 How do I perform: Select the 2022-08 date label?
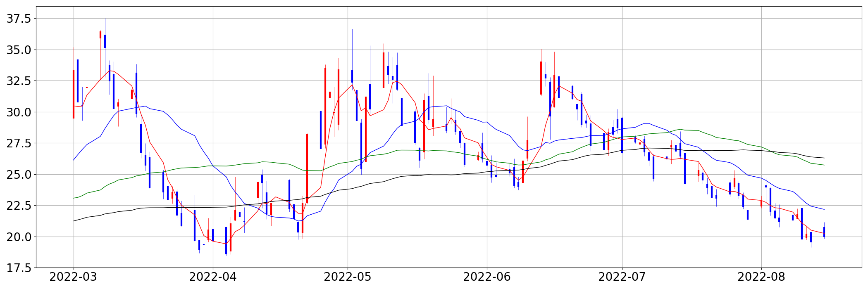tap(761, 277)
